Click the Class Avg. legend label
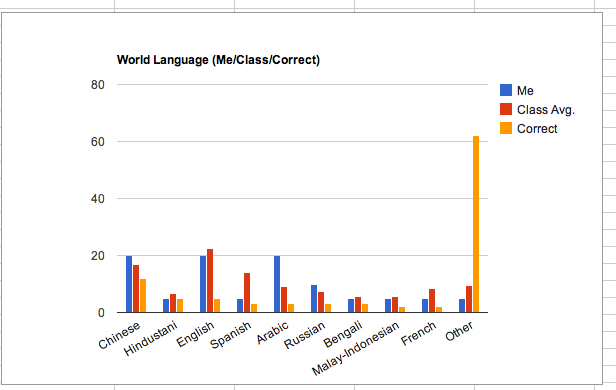 [x=546, y=110]
